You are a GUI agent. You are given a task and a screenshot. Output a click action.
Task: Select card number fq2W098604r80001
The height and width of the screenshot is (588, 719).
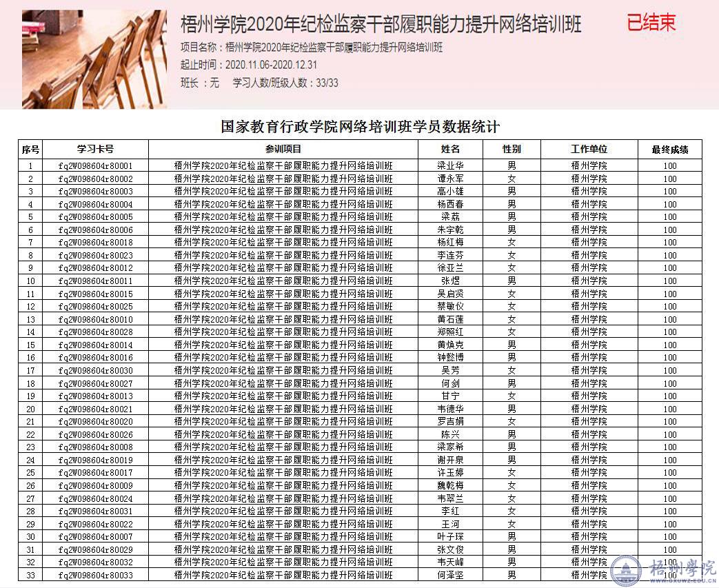tap(96, 166)
